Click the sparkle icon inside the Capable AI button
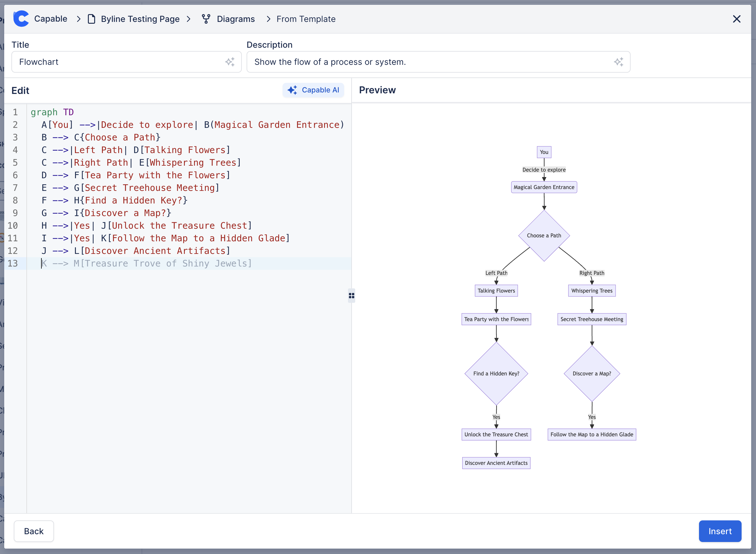756x554 pixels. click(292, 90)
